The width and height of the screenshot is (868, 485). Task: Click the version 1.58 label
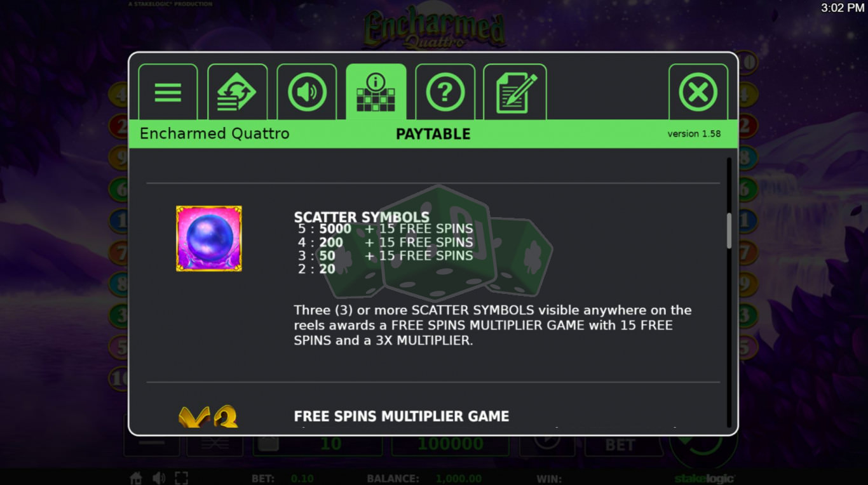click(694, 134)
